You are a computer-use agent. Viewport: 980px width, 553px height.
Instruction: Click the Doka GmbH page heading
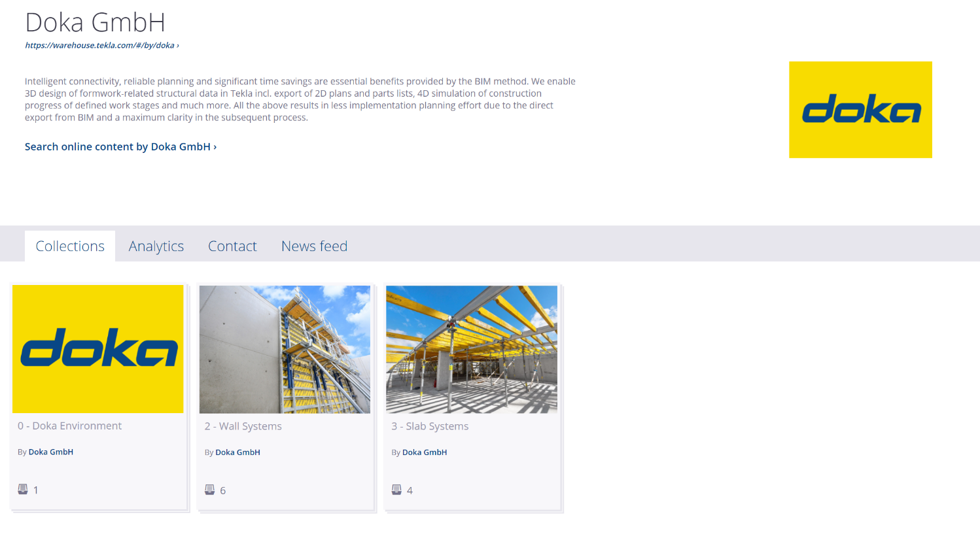[x=95, y=22]
